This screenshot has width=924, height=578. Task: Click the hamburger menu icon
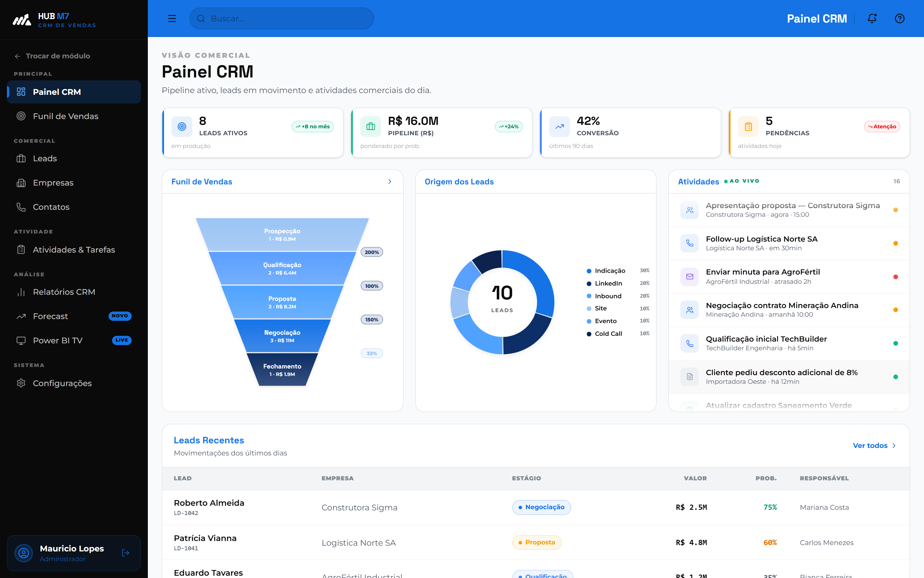tap(172, 18)
